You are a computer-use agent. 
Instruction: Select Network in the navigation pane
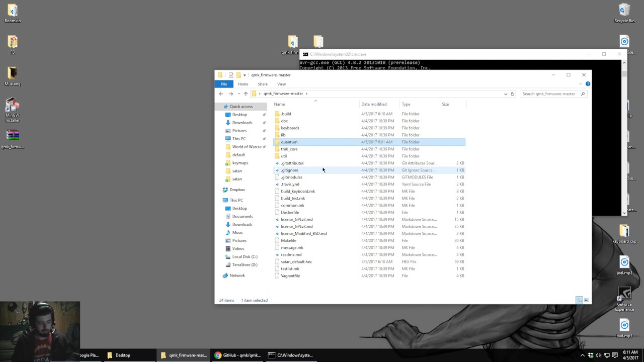[237, 276]
